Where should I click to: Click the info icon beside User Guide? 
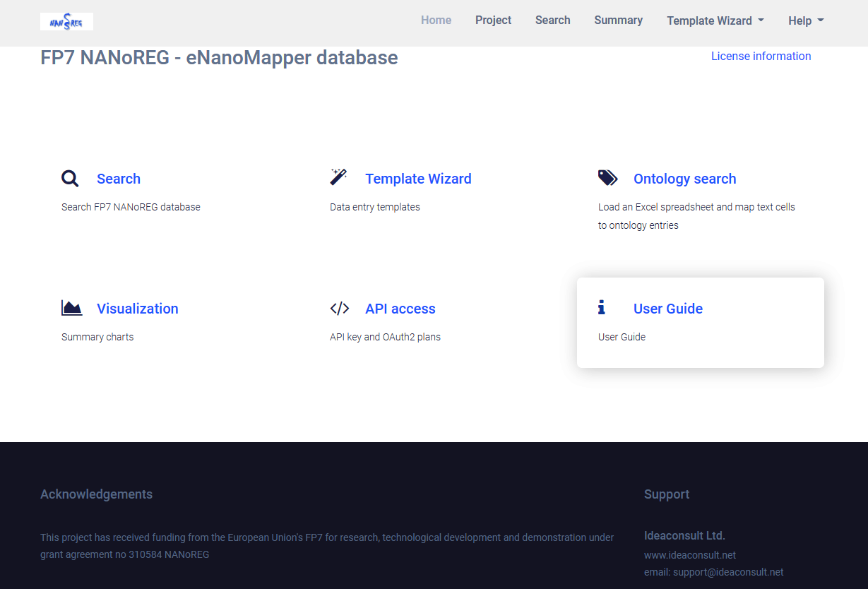point(601,307)
